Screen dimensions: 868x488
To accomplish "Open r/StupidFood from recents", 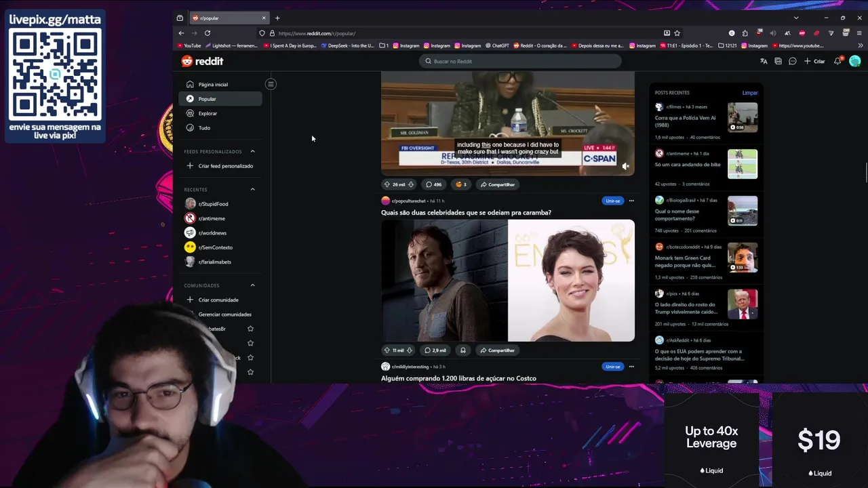I will click(x=220, y=204).
